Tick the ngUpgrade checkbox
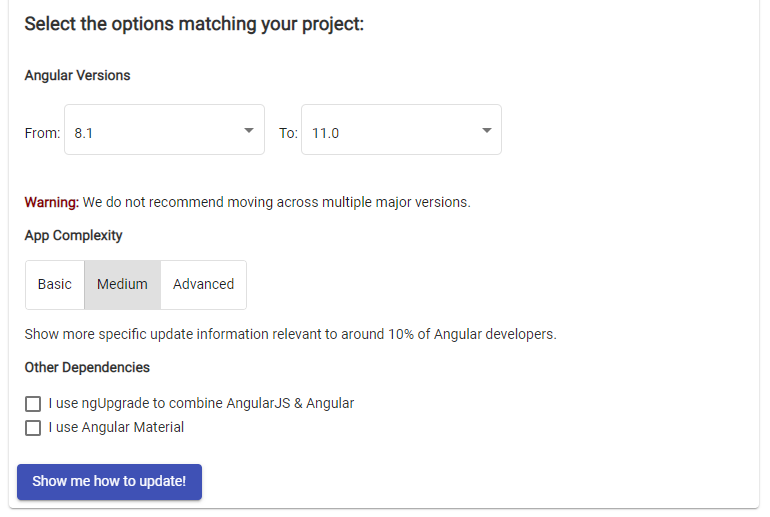770x517 pixels. [33, 404]
